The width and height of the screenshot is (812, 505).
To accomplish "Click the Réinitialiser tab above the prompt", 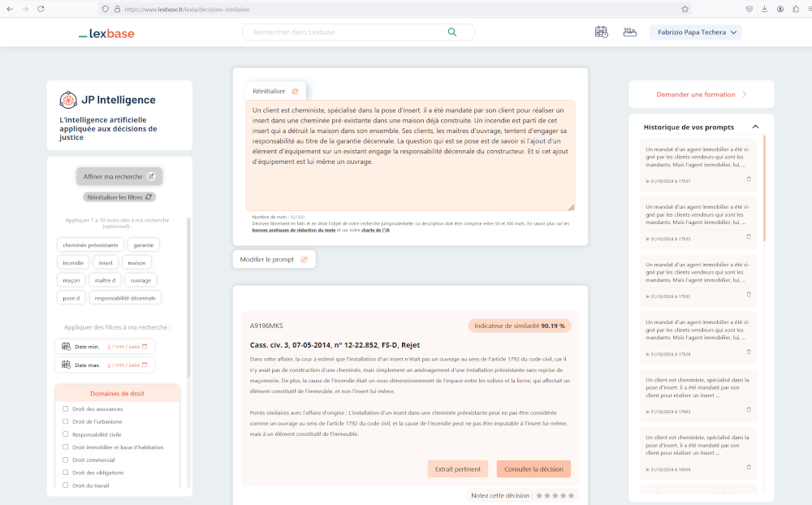I will click(275, 91).
